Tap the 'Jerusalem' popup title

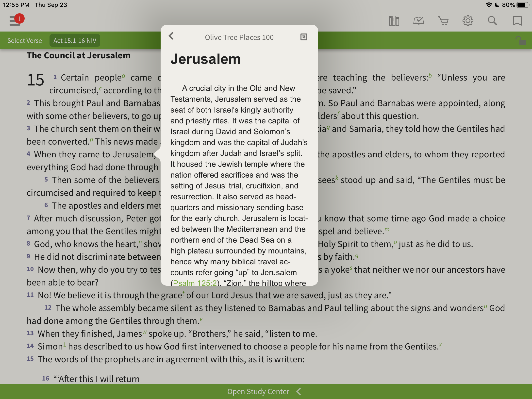click(x=205, y=59)
